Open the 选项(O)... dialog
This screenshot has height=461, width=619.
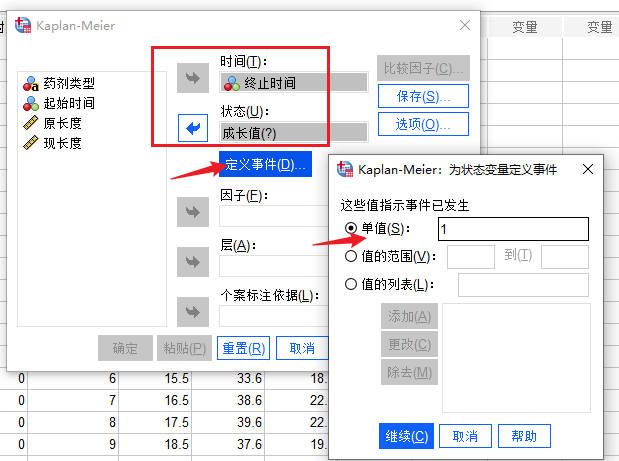coord(423,125)
